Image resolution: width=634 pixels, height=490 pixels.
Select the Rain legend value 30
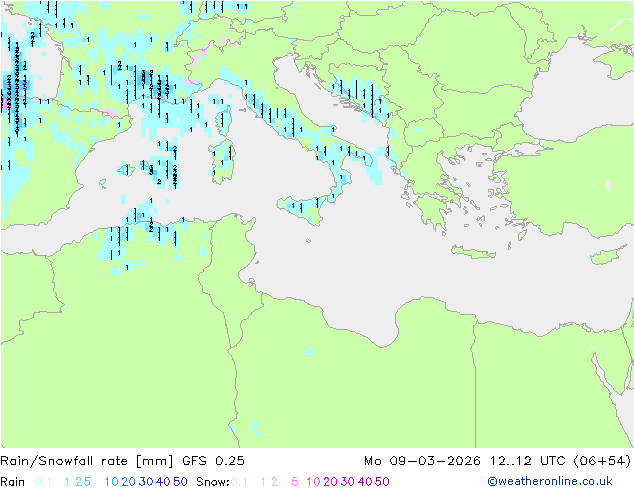click(x=146, y=482)
